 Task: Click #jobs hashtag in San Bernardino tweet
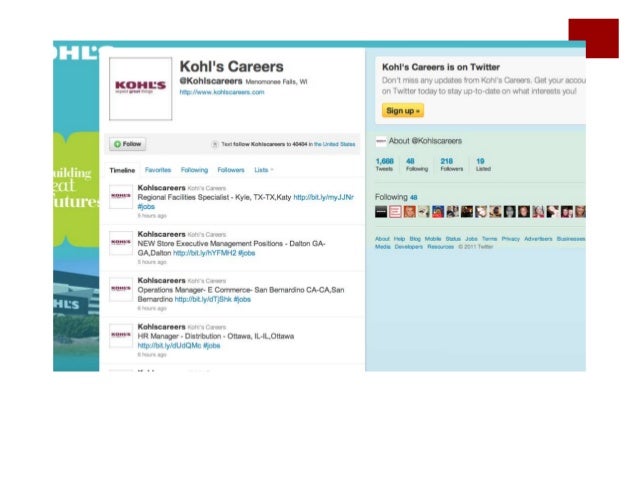click(242, 300)
